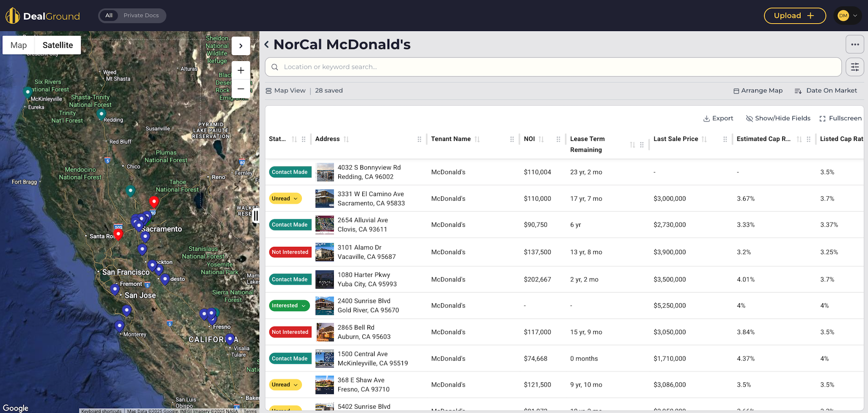Click the red map pin near Santa Rosa
868x413 pixels.
[x=119, y=234]
